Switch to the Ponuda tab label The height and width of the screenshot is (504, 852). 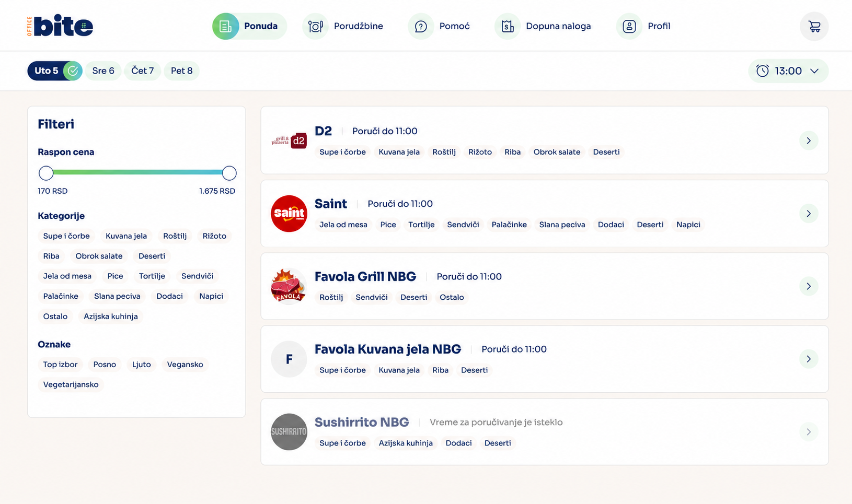coord(261,26)
